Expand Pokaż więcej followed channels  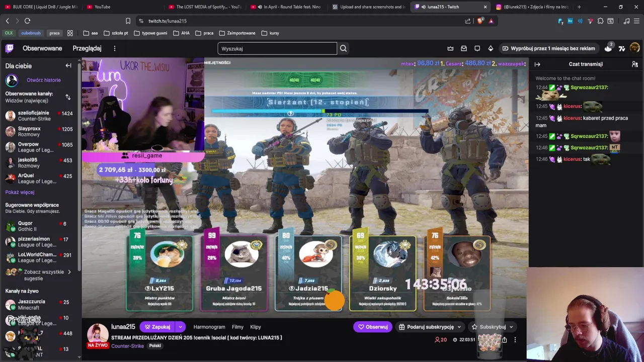tap(20, 192)
